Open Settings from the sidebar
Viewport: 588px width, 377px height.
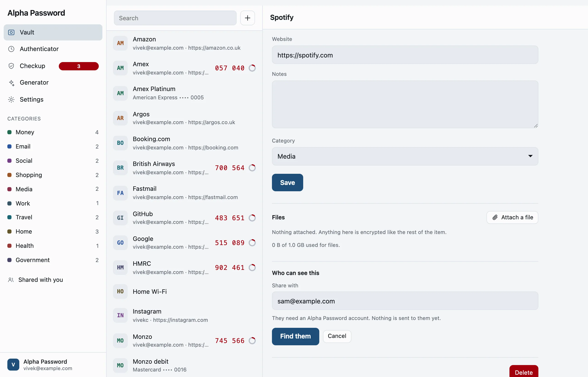coord(53,99)
